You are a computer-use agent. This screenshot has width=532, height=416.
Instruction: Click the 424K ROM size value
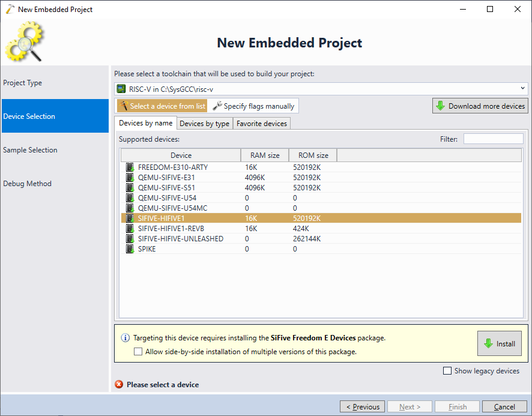coord(301,228)
